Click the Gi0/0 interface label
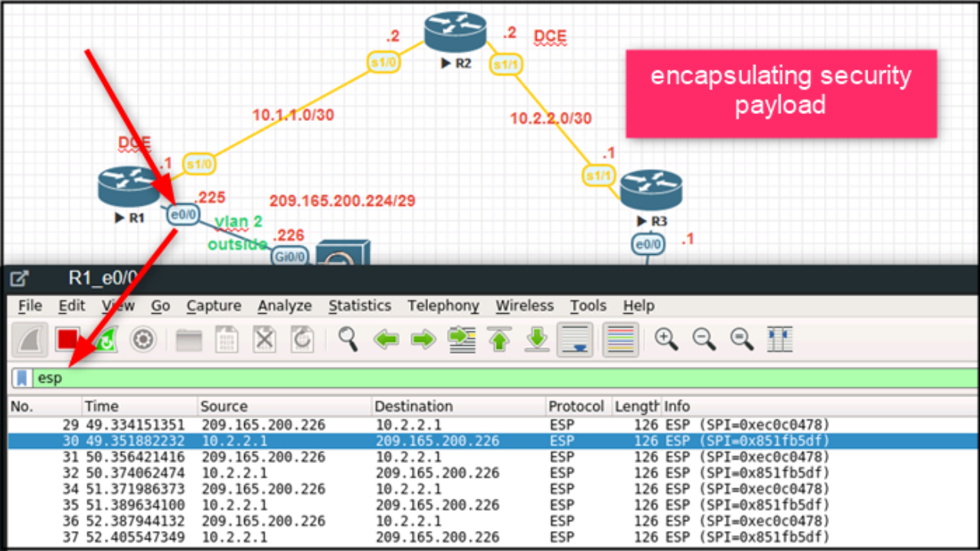Viewport: 980px width, 551px height. click(290, 256)
